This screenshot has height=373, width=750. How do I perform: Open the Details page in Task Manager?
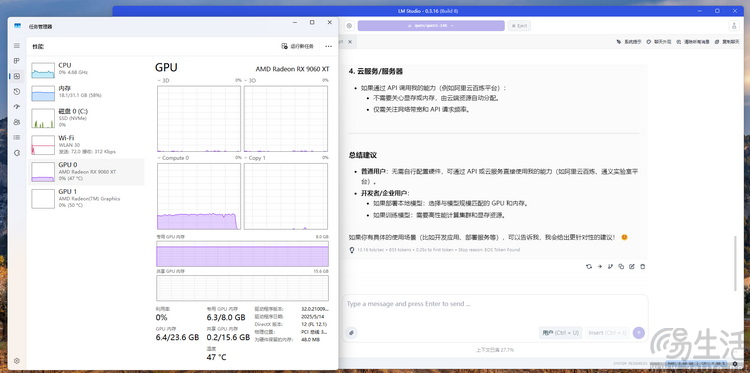(17, 137)
